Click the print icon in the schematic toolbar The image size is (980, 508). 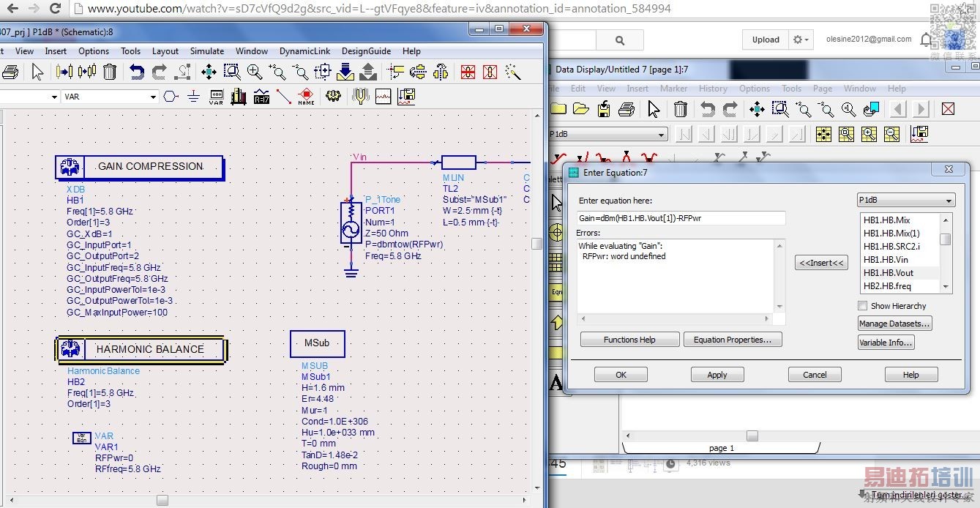pos(10,72)
